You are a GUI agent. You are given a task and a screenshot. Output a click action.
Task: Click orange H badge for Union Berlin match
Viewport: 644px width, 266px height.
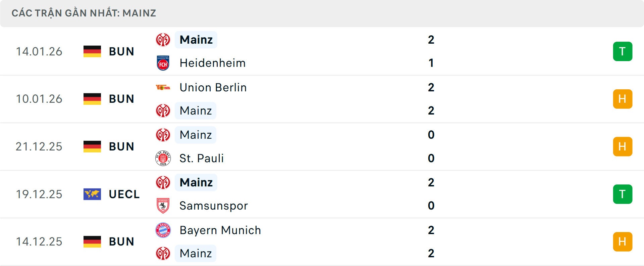pos(623,99)
